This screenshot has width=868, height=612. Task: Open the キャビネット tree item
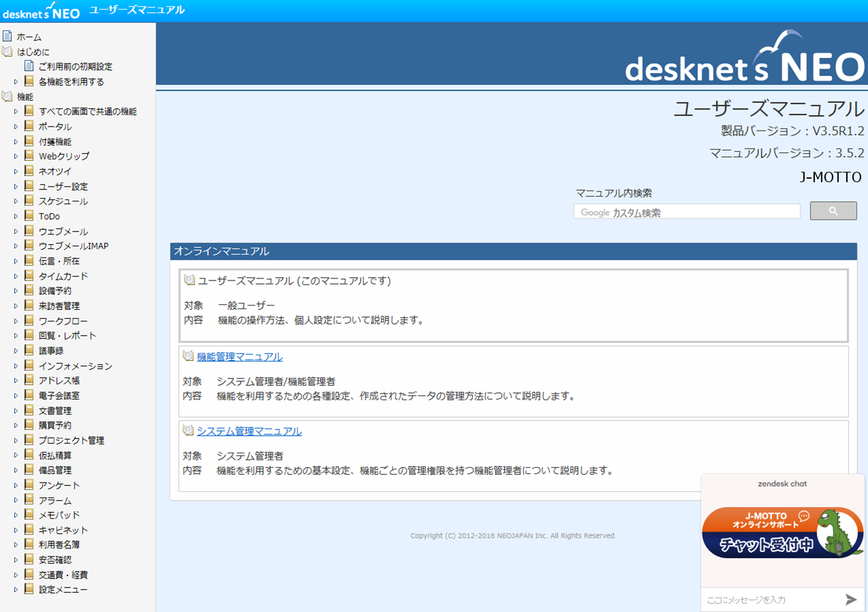(x=63, y=530)
